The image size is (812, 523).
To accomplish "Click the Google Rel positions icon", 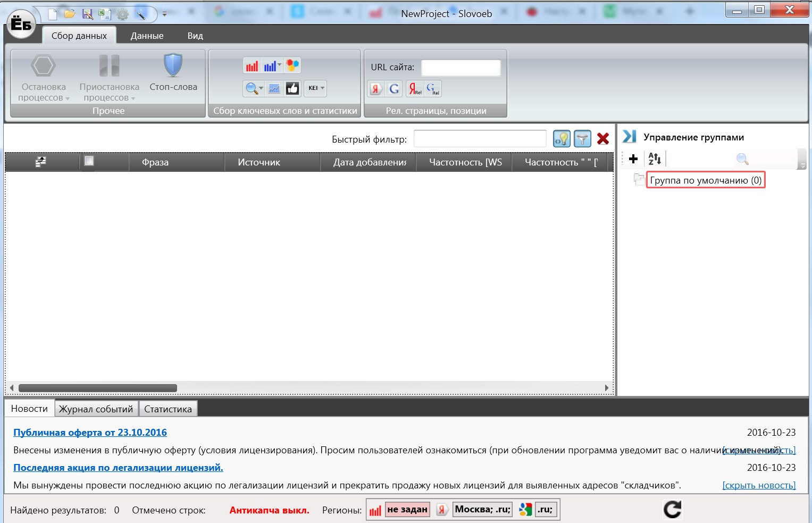I will pos(432,89).
